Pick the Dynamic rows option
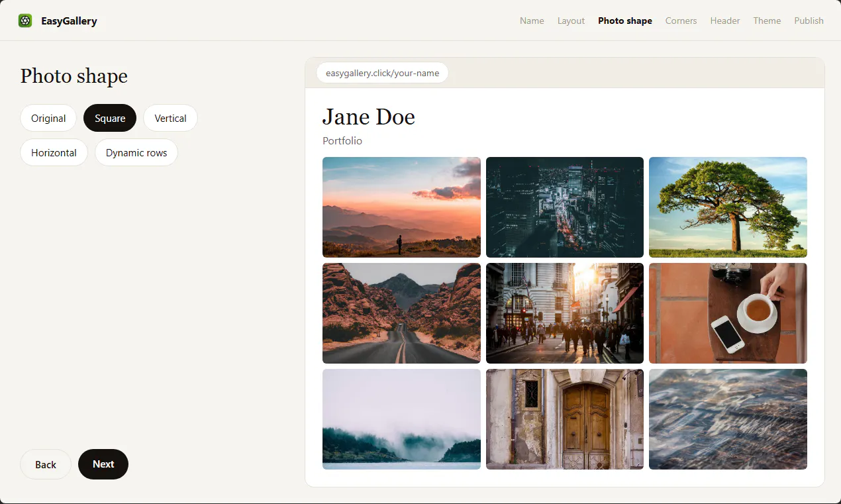This screenshot has height=504, width=841. (136, 152)
